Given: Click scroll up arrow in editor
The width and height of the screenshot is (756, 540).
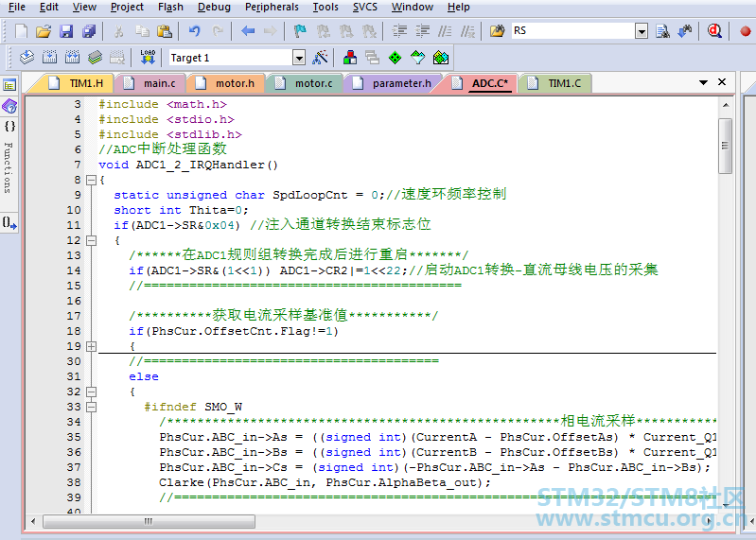Looking at the screenshot, I should coord(726,105).
